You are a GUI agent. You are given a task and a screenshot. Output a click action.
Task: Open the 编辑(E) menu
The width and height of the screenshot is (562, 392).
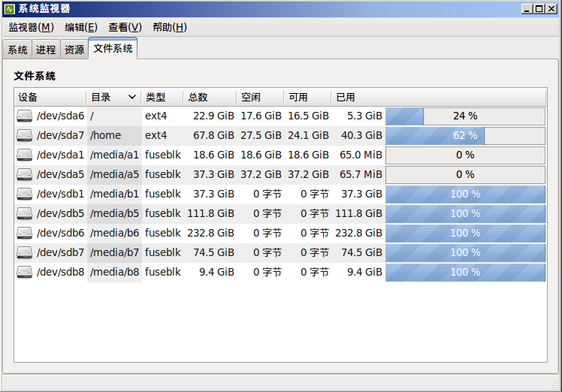pyautogui.click(x=81, y=27)
